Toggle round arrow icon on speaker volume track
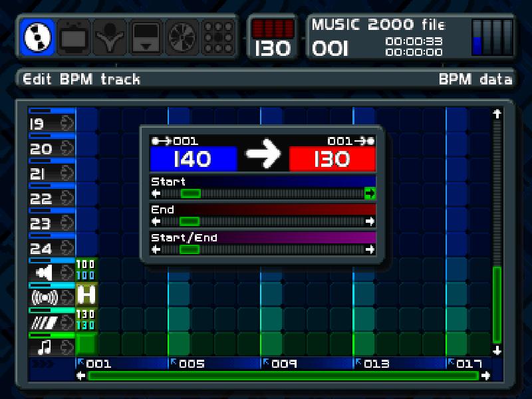The image size is (532, 399). click(x=67, y=273)
